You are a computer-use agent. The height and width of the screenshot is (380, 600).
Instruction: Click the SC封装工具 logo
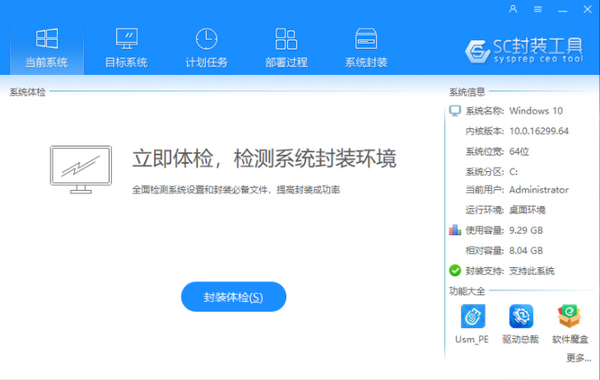pos(524,51)
